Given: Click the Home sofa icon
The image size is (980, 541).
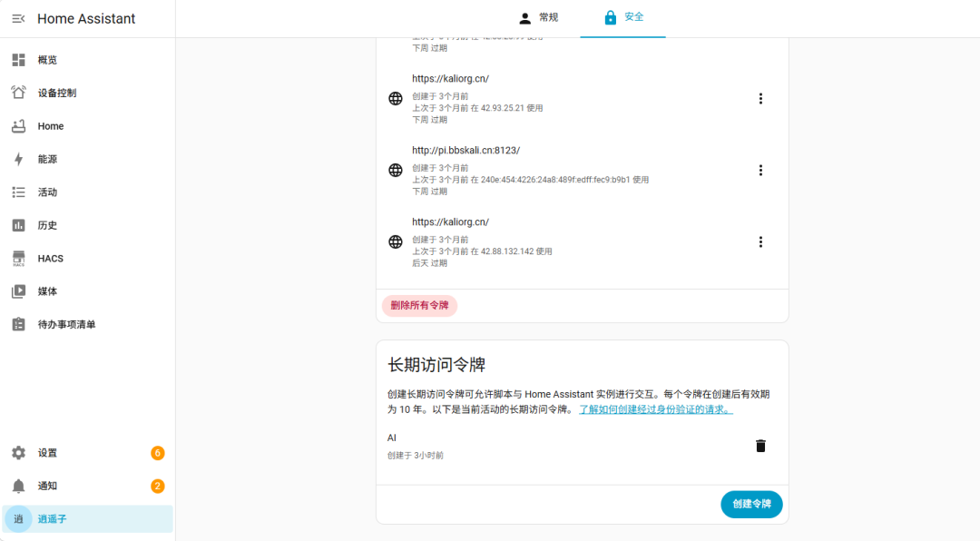Looking at the screenshot, I should coord(19,125).
